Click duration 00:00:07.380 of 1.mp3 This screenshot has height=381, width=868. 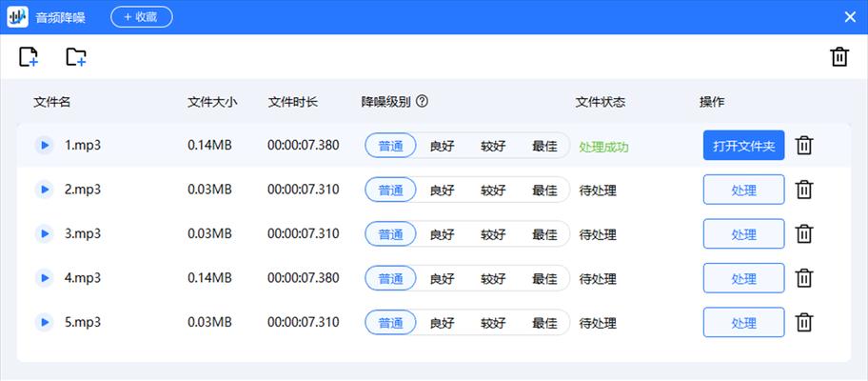(304, 146)
